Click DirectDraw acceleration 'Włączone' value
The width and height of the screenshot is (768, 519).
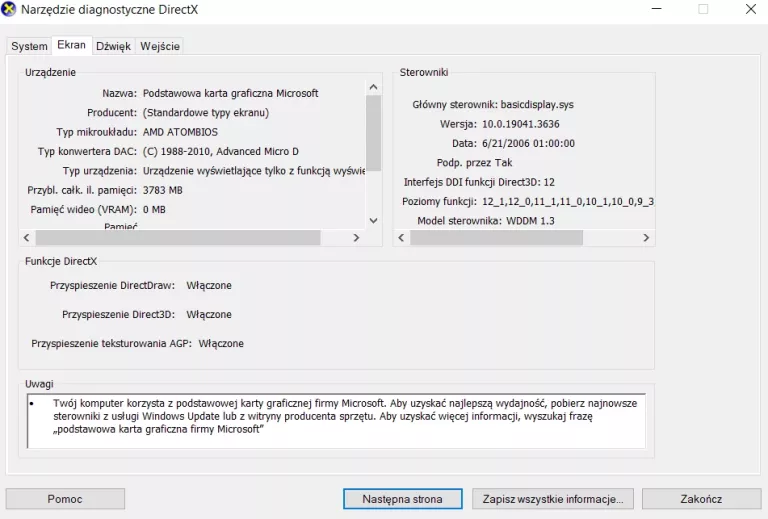(209, 285)
